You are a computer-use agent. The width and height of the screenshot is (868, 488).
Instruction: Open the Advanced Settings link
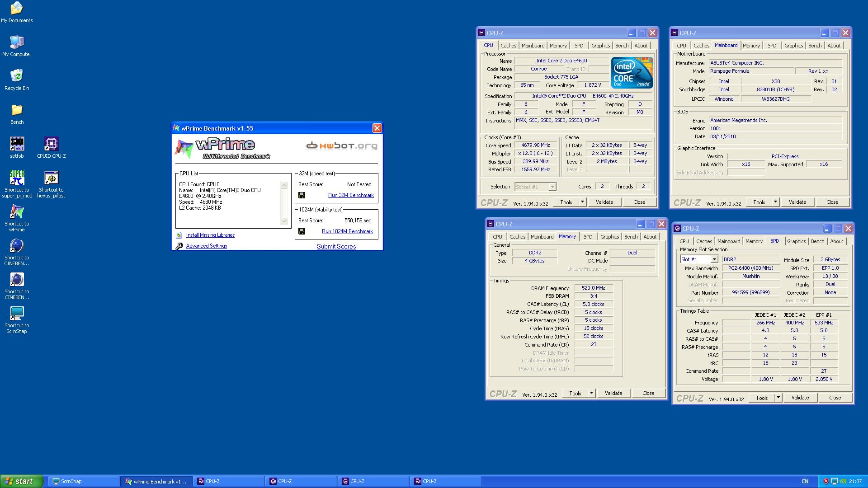207,246
